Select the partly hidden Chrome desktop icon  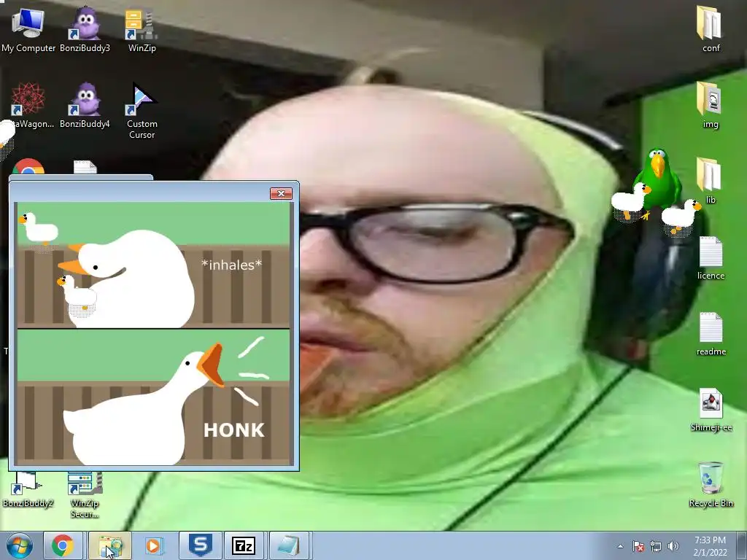pos(28,167)
